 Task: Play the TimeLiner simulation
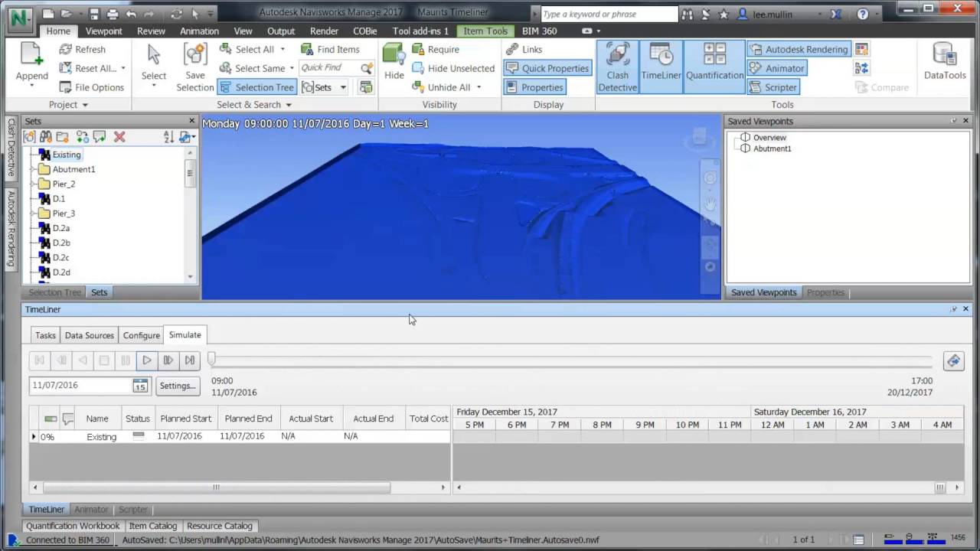coord(147,360)
